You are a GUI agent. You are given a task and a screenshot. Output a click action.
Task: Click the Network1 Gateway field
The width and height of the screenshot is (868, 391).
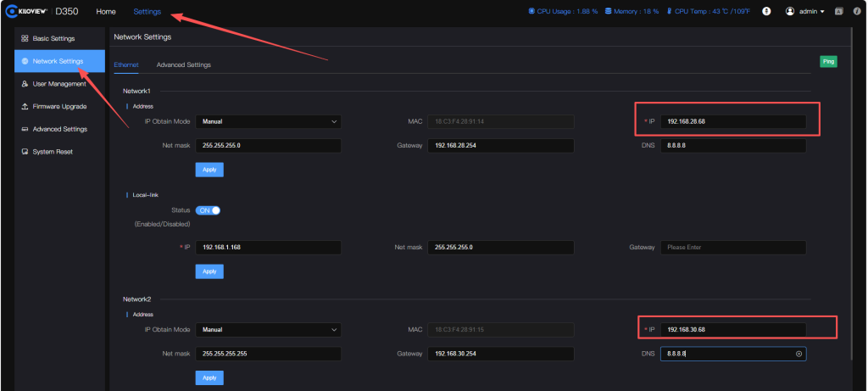(500, 146)
